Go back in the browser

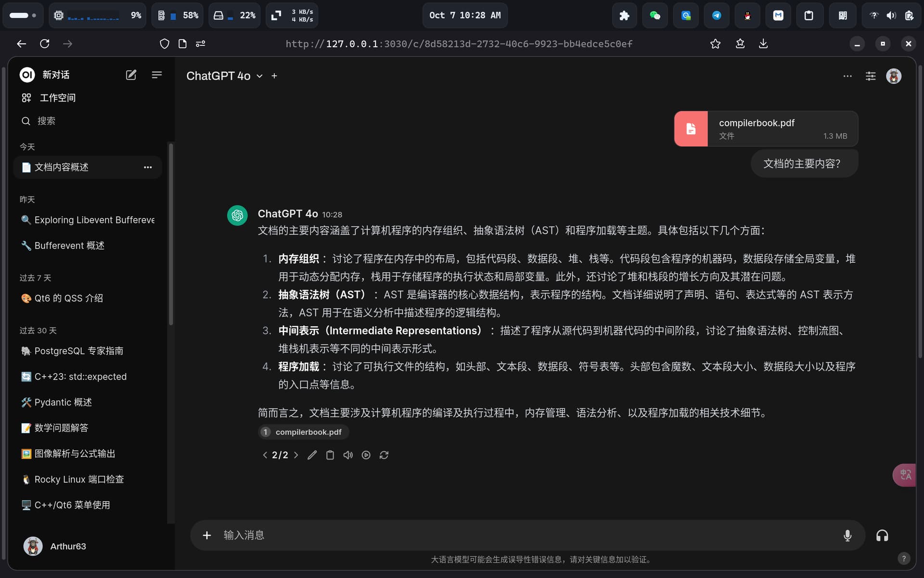click(21, 44)
